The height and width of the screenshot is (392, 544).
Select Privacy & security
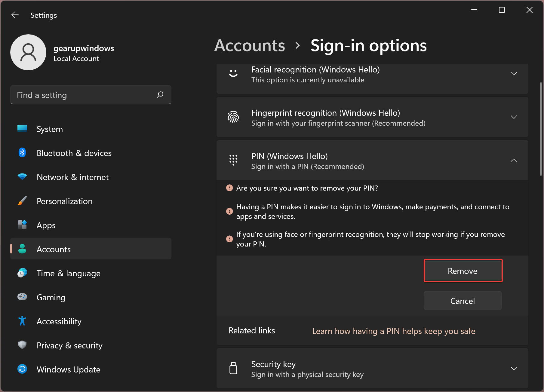click(91, 345)
